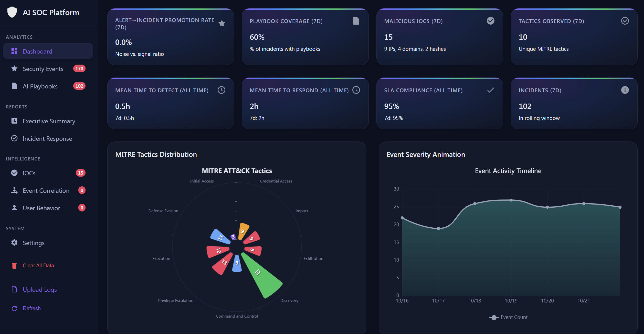The width and height of the screenshot is (644, 334).
Task: Click the trash icon beside Clear All Data
Action: [x=14, y=266]
